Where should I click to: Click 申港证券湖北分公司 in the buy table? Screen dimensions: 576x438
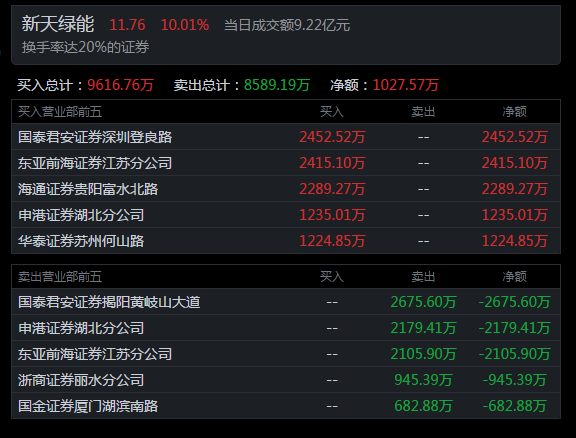(286, 215)
